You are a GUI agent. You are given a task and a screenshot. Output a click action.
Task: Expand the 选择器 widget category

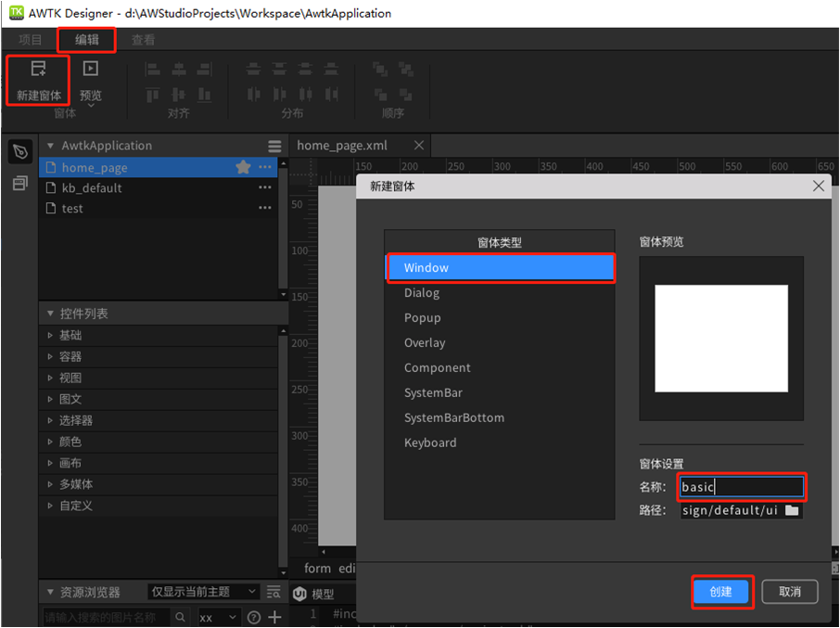(x=50, y=420)
